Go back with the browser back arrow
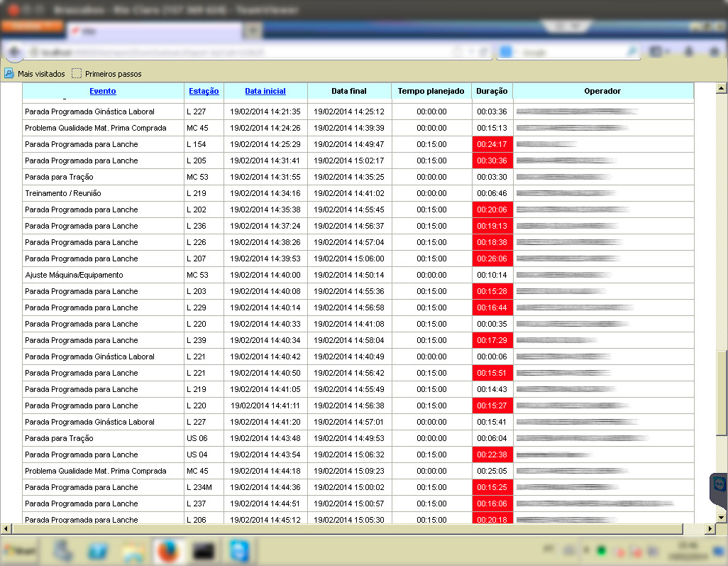 click(x=14, y=52)
